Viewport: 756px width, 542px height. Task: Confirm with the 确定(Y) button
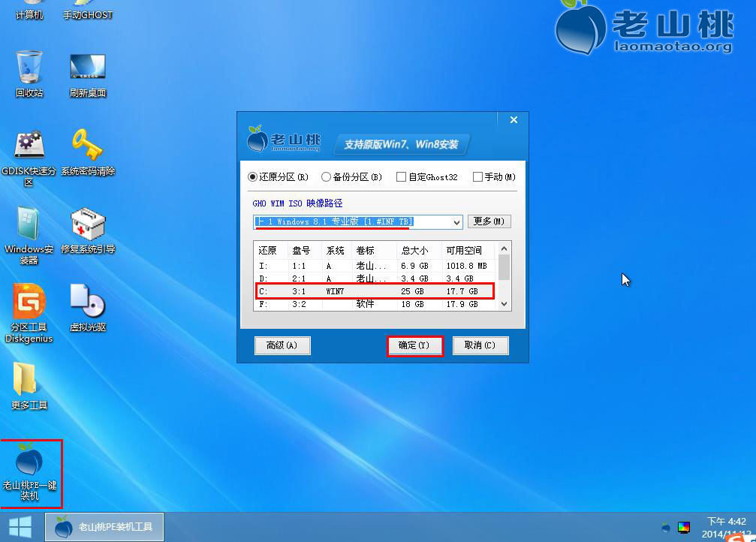click(x=415, y=345)
